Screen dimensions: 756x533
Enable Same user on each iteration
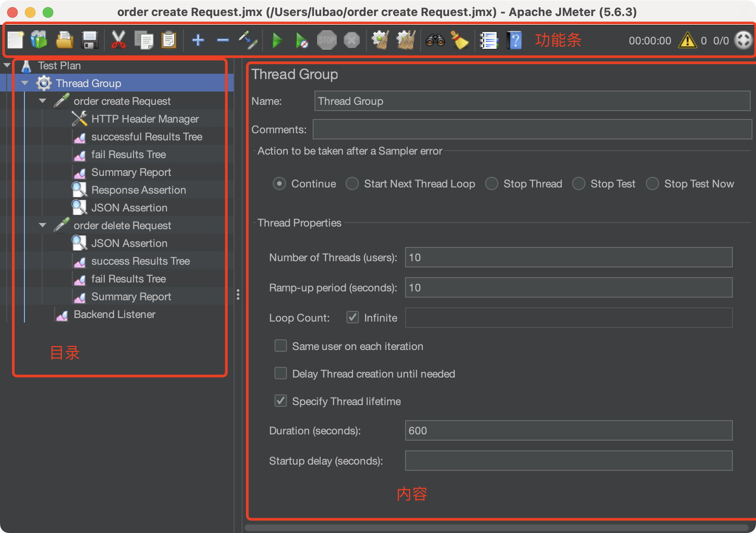click(281, 346)
